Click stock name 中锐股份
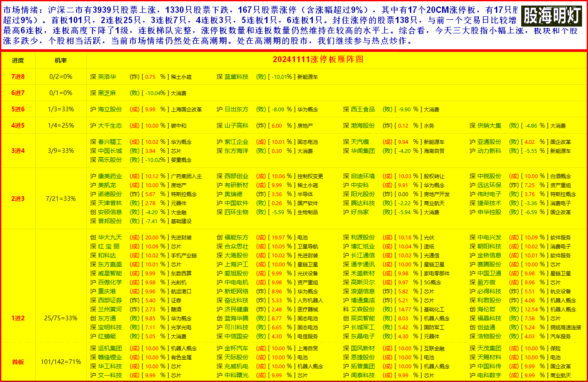This screenshot has height=382, width=588. click(x=489, y=176)
